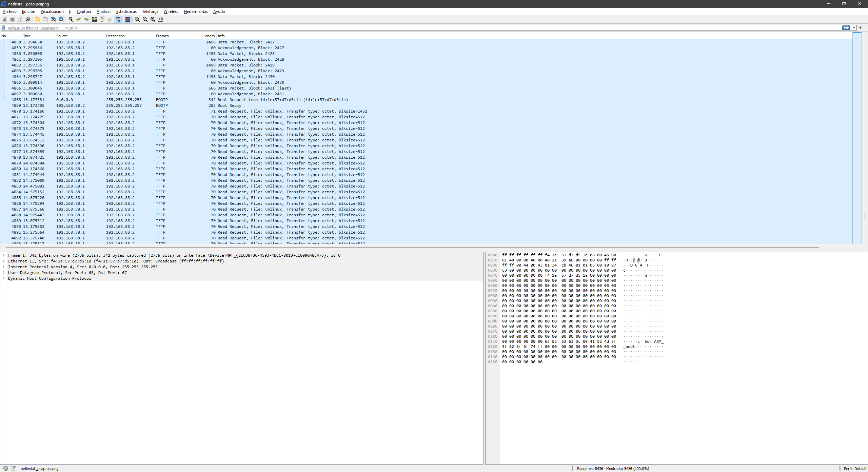868x472 pixels.
Task: Expand the Ethernet II tree node
Action: coord(4,261)
